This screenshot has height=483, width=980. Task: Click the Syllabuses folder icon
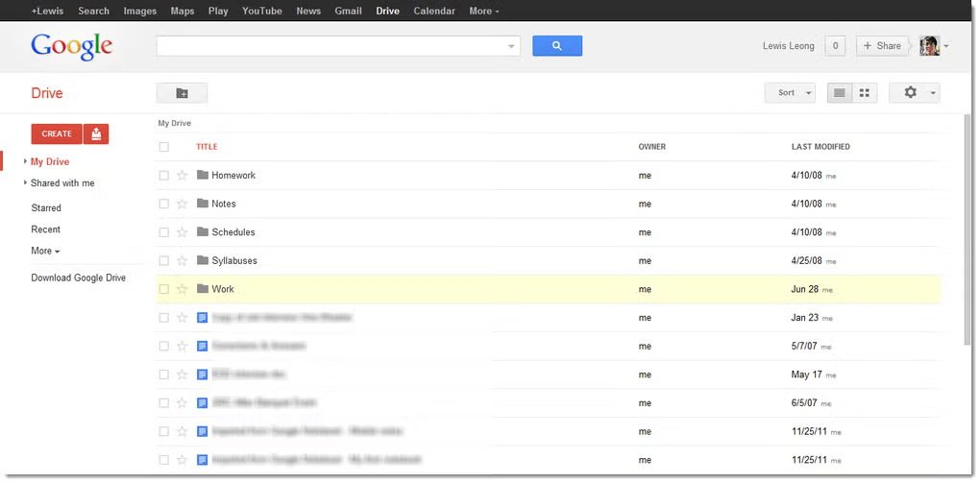coord(202,260)
